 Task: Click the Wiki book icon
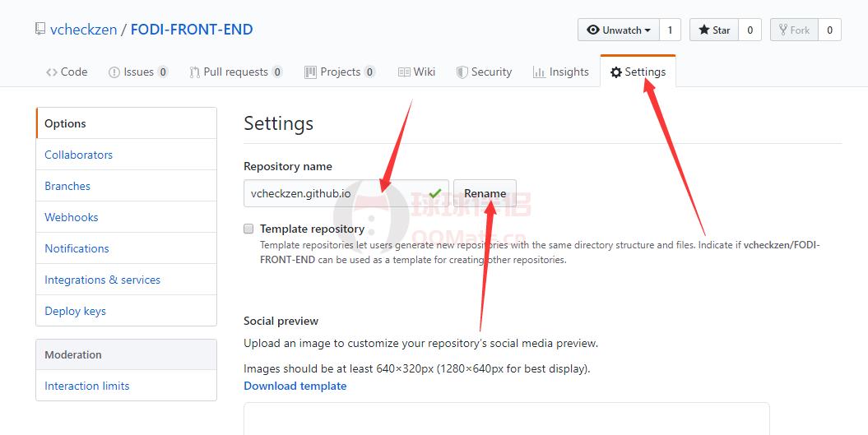coord(404,72)
